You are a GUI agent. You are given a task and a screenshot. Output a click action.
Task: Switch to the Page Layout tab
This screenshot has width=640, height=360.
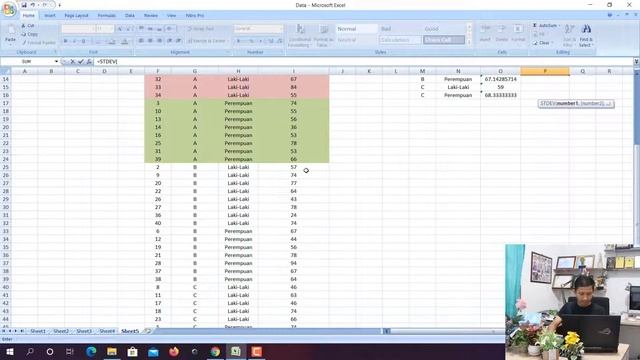pos(76,16)
